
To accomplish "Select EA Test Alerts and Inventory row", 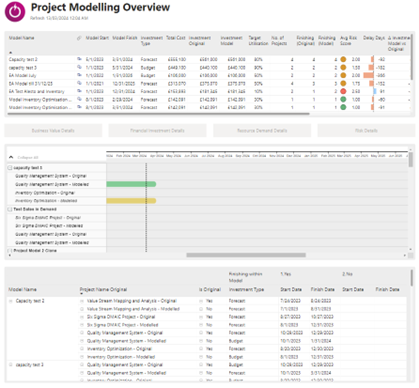I will pyautogui.click(x=208, y=91).
